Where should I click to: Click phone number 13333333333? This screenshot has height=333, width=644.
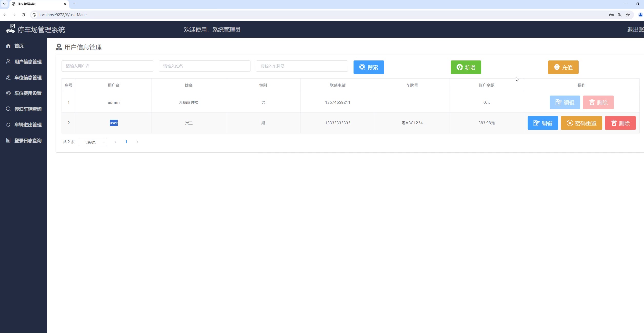coord(338,123)
